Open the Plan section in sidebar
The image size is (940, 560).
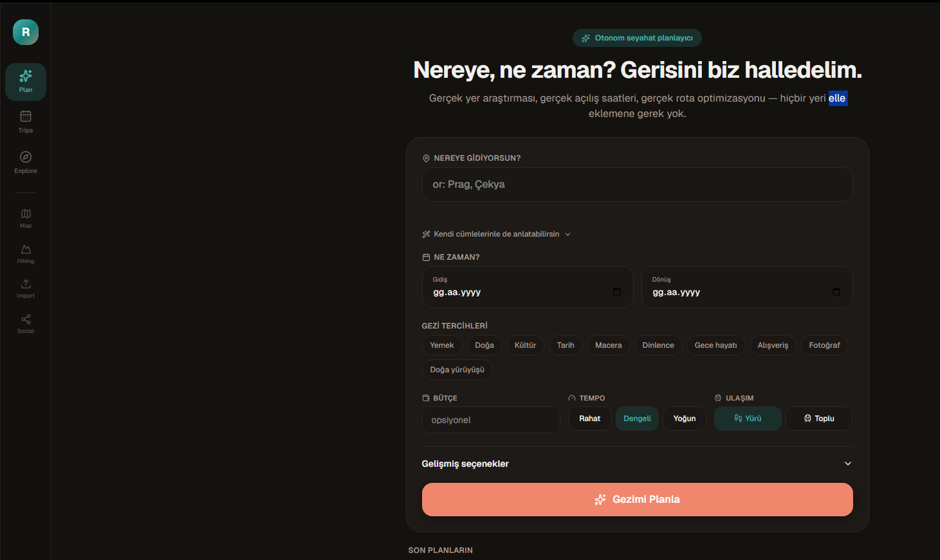click(26, 82)
